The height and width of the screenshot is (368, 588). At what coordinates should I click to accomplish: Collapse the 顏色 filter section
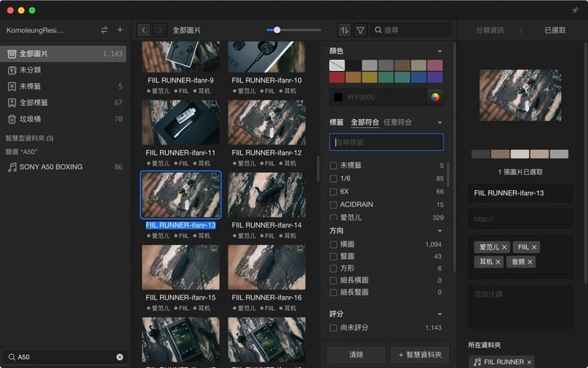coord(439,51)
